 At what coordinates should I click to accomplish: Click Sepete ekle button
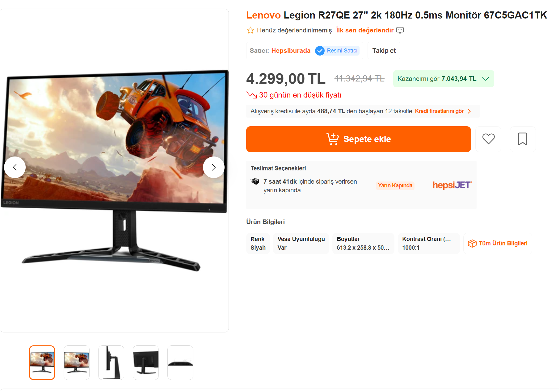pos(359,139)
